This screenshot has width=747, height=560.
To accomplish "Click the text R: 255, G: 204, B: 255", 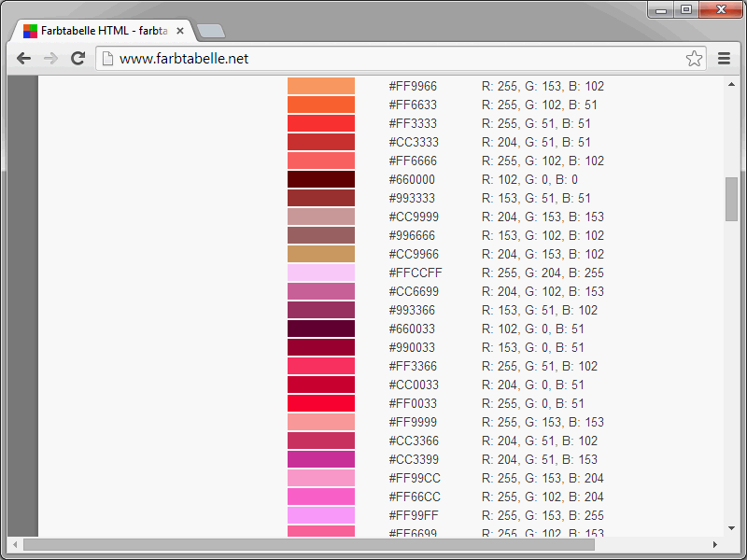I will [x=543, y=273].
